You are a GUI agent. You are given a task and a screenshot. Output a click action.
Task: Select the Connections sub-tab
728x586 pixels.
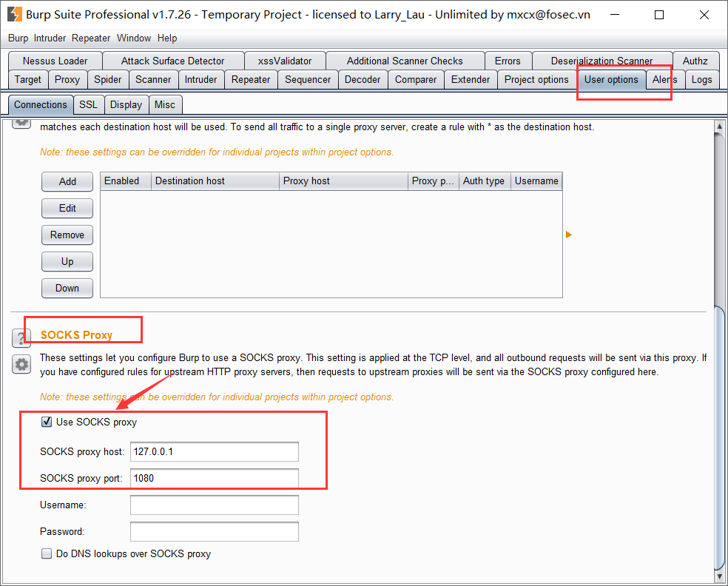(x=41, y=104)
